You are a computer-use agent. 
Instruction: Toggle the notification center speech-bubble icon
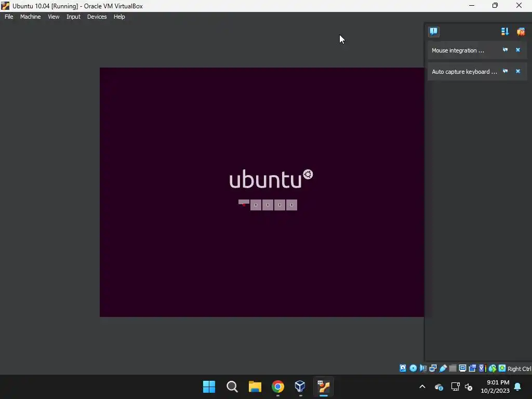(434, 32)
